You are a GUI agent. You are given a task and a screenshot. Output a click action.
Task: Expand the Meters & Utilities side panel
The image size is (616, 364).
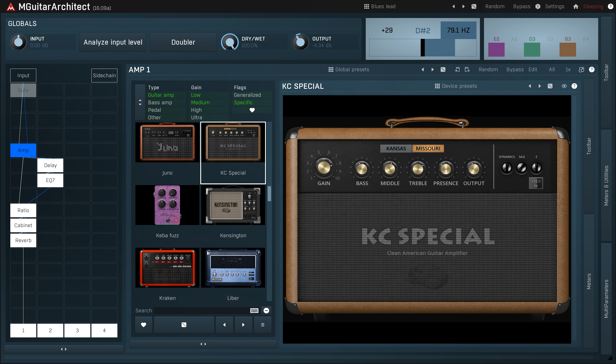coord(606,186)
